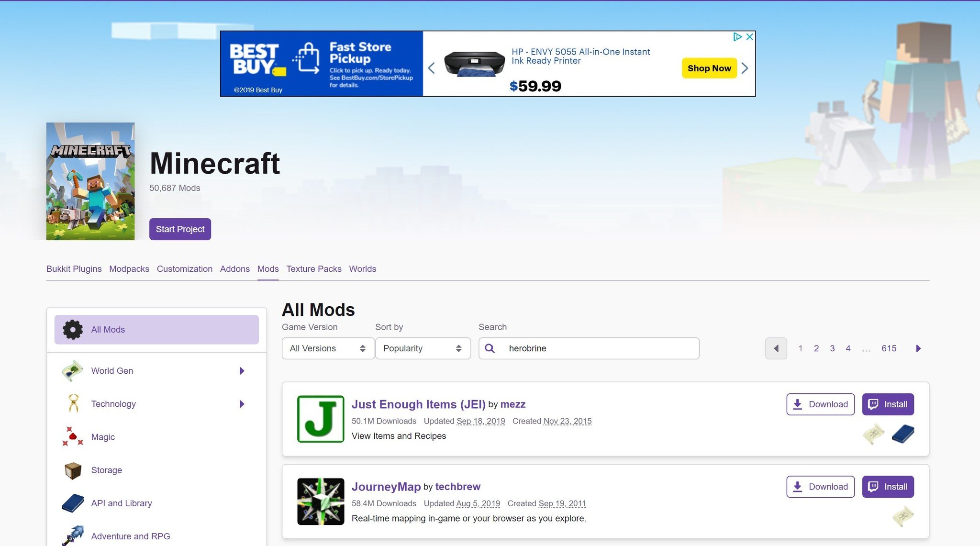980x546 pixels.
Task: Switch to the Texture Packs tab
Action: click(x=314, y=269)
